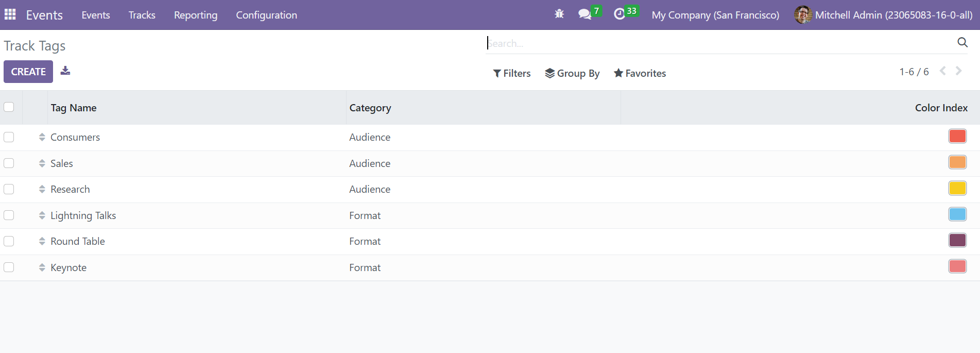Open the Consumers tag record
980x353 pixels.
[x=75, y=137]
